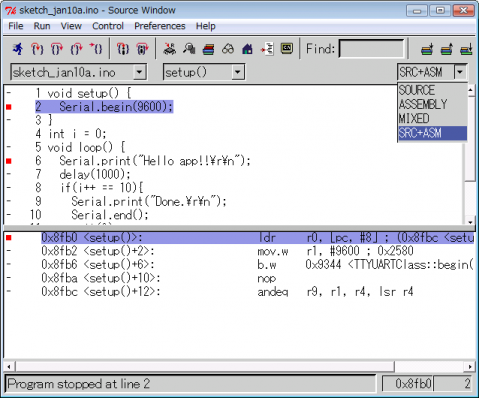Screen dimensions: 479x398
Task: Set breakpoint on line 1 void setup
Action: point(9,93)
